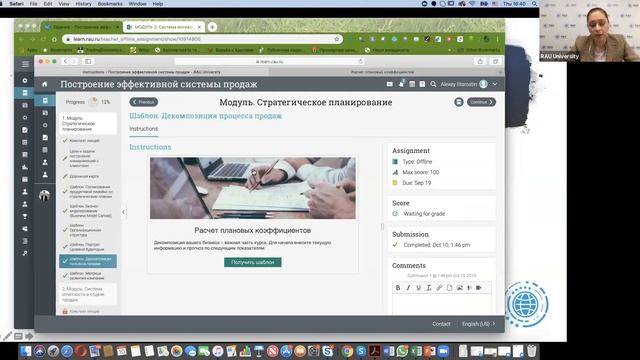Open the hamburger menu in dark sidebar
Screen dimensions: 640x360
tap(25, 64)
